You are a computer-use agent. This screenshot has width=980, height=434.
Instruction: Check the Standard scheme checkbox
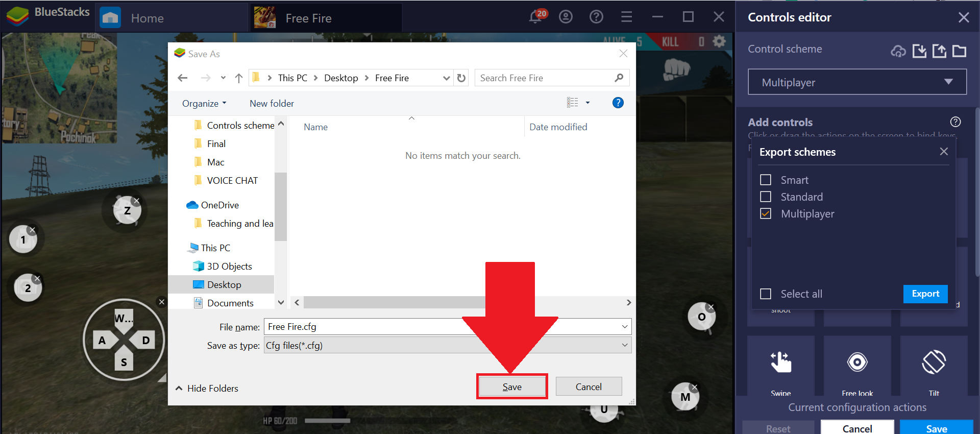(x=766, y=197)
